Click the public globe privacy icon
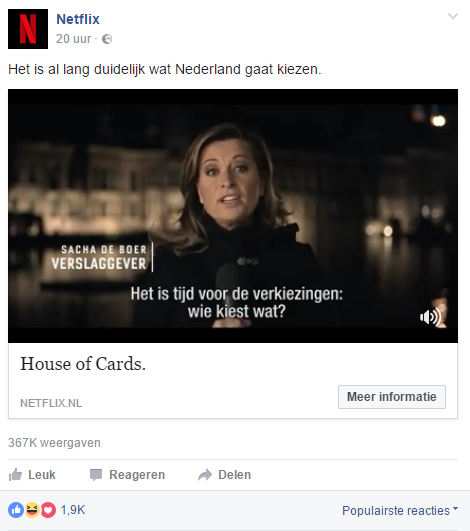 point(107,39)
